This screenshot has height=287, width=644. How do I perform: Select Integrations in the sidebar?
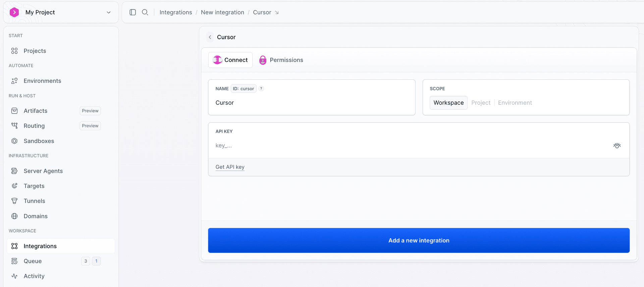[61, 246]
